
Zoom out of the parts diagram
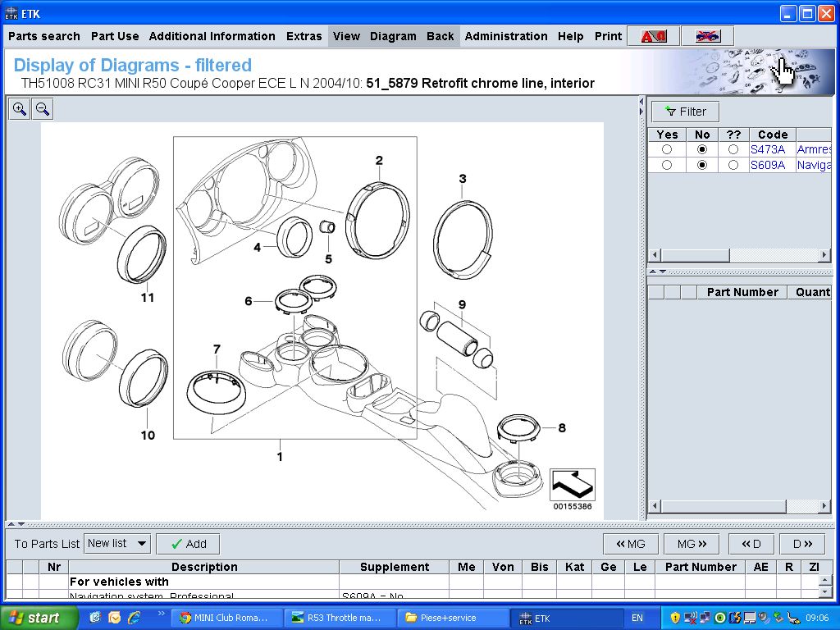tap(42, 109)
